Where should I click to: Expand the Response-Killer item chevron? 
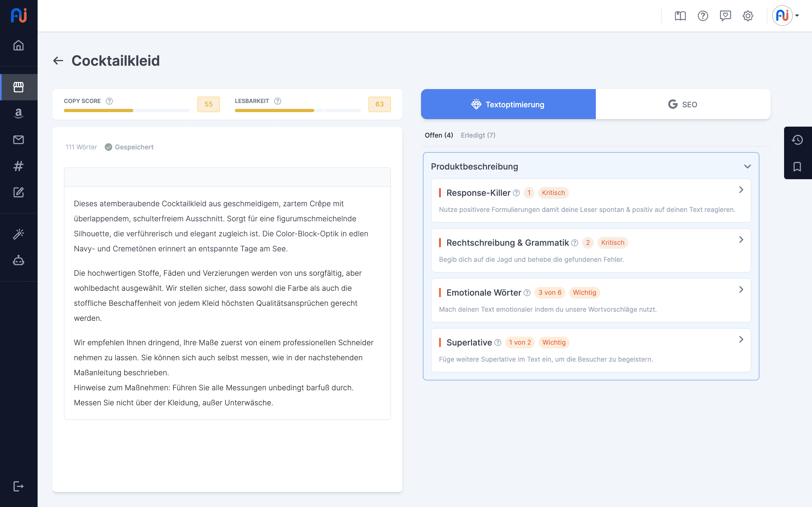point(741,190)
